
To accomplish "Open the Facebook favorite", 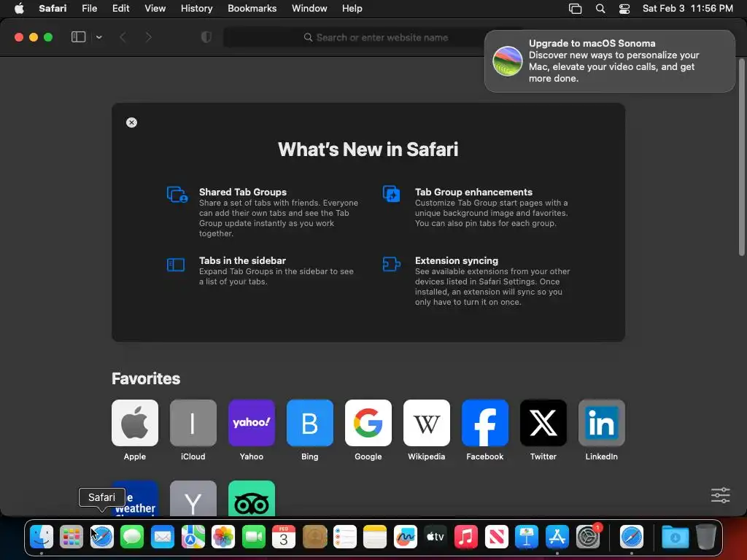I will (485, 423).
